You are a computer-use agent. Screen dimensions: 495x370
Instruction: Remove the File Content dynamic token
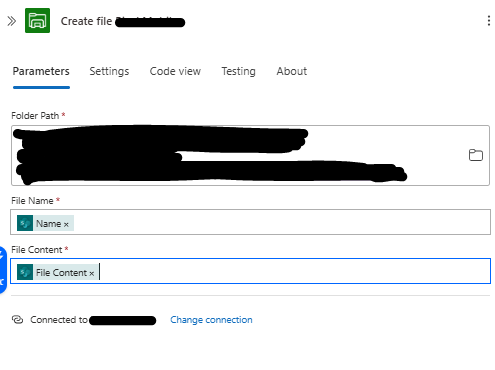(x=91, y=273)
